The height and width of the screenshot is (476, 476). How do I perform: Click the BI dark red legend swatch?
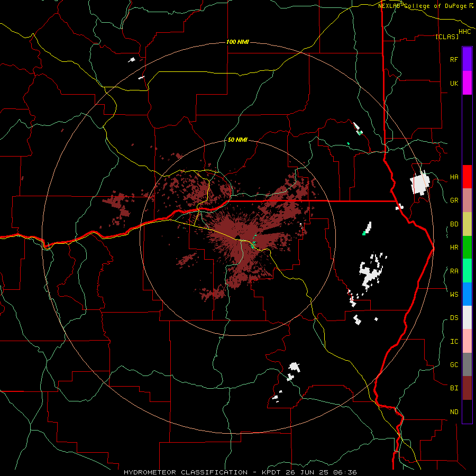pos(467,388)
